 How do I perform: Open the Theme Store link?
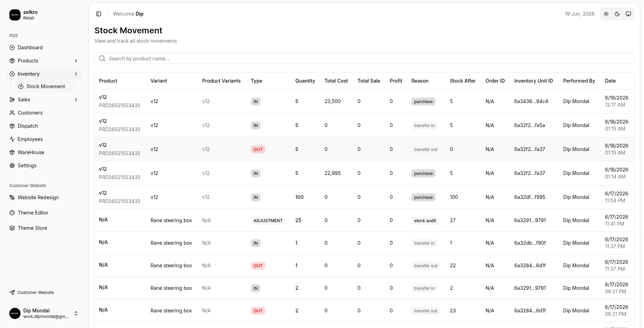[44, 228]
